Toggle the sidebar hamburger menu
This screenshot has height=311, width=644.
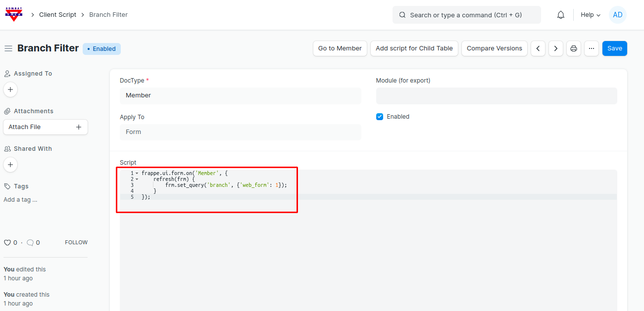click(8, 48)
